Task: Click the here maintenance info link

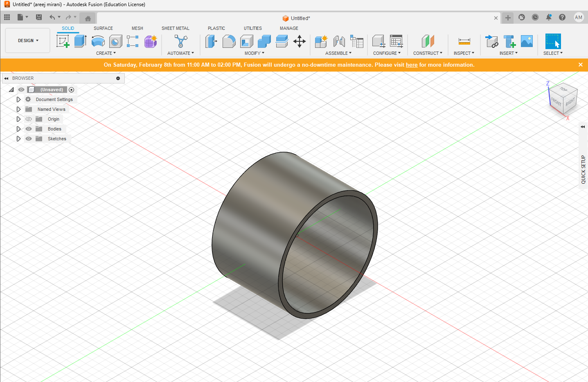Action: pyautogui.click(x=412, y=65)
